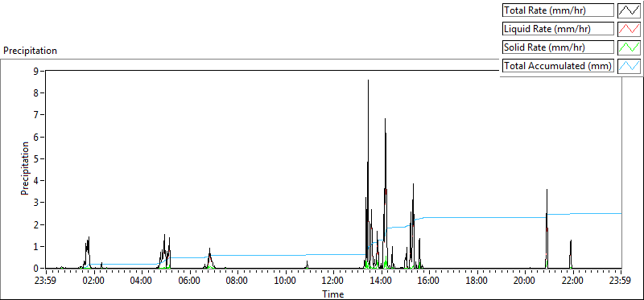Click the Liquid Rate red line icon
This screenshot has height=300, width=644.
[x=630, y=29]
